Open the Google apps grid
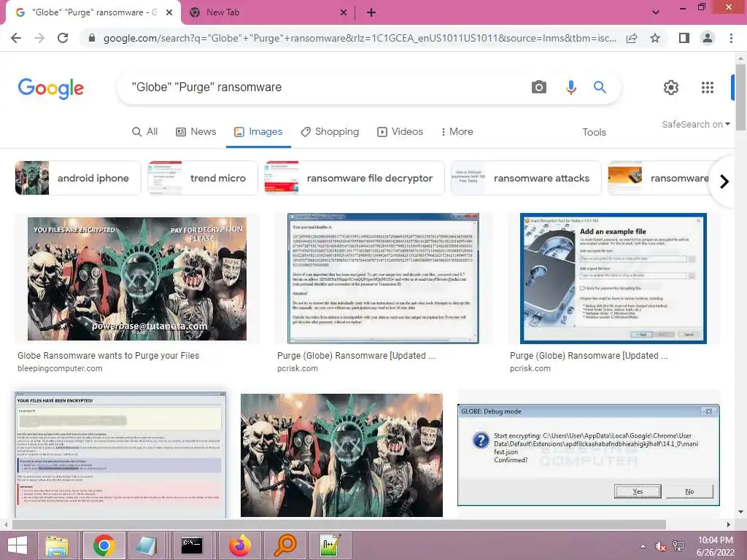Image resolution: width=747 pixels, height=560 pixels. (708, 87)
